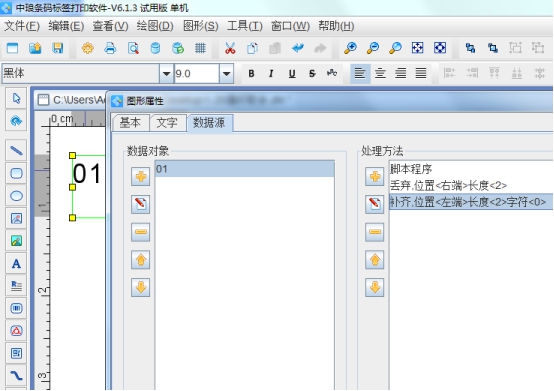Image resolution: width=554 pixels, height=391 pixels.
Task: Select data object entry 01
Action: coord(244,169)
